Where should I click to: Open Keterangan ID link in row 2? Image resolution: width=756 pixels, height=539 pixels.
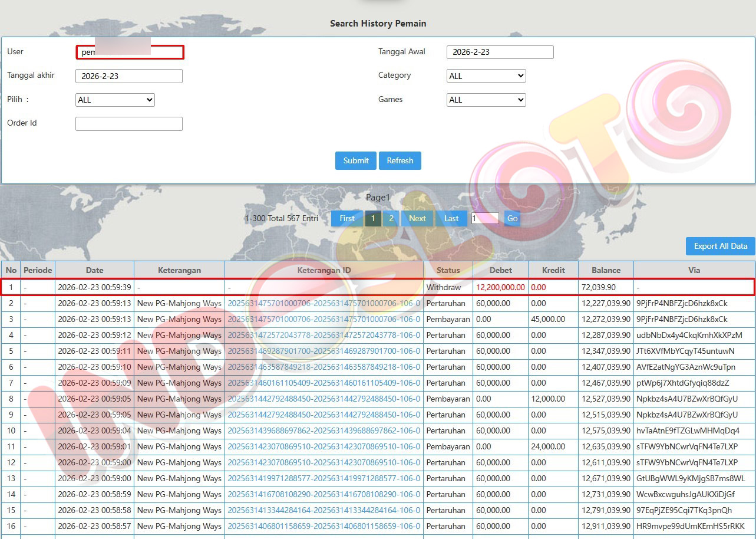point(323,303)
